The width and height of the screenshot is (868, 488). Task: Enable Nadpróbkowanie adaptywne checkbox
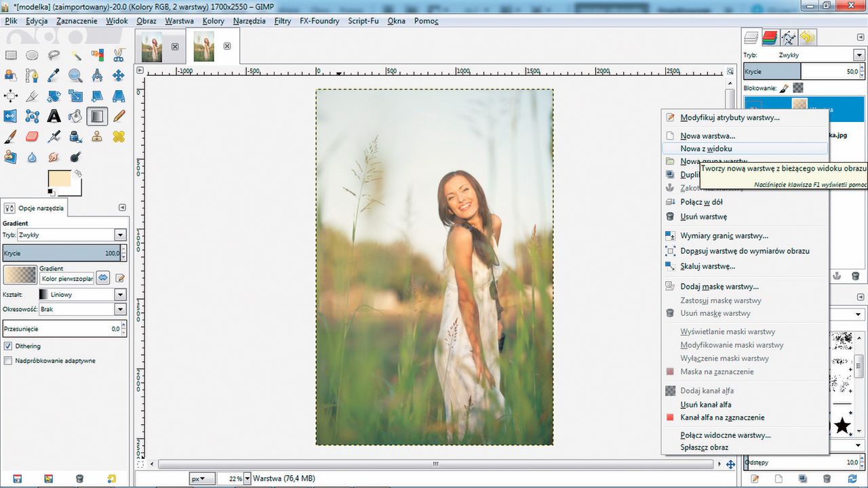point(8,361)
